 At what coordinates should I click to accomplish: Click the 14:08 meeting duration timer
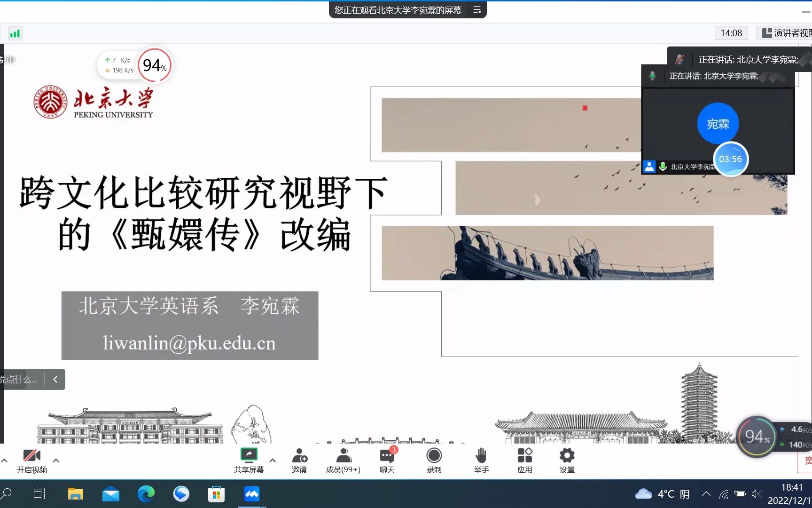[x=731, y=33]
